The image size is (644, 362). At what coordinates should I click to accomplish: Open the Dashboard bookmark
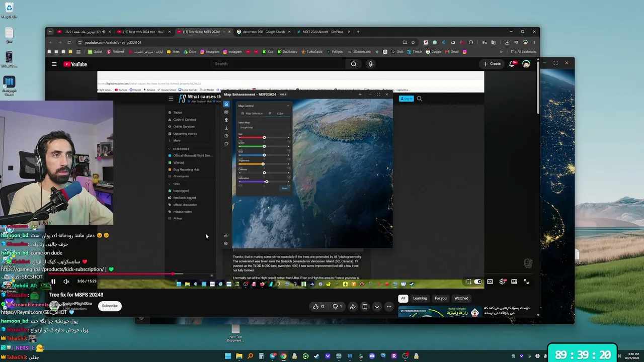287,52
